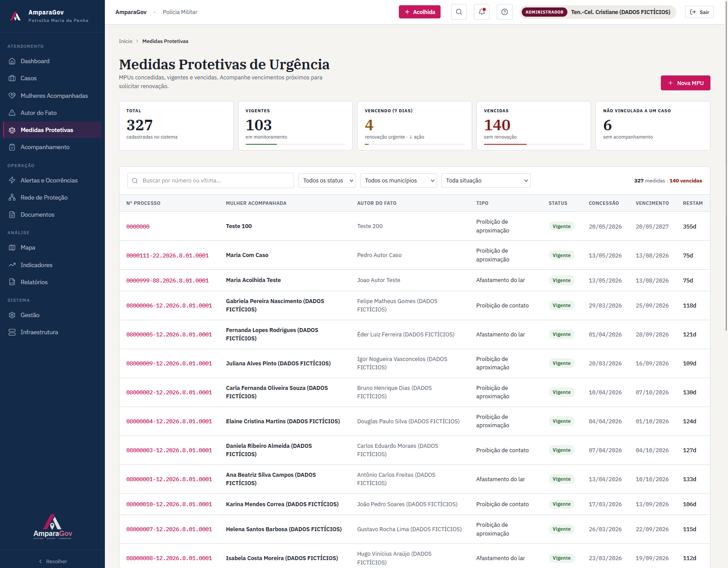Open process 0000111-22.2026.8.01.0001 link
Screen dimensions: 728x568
coord(168,255)
